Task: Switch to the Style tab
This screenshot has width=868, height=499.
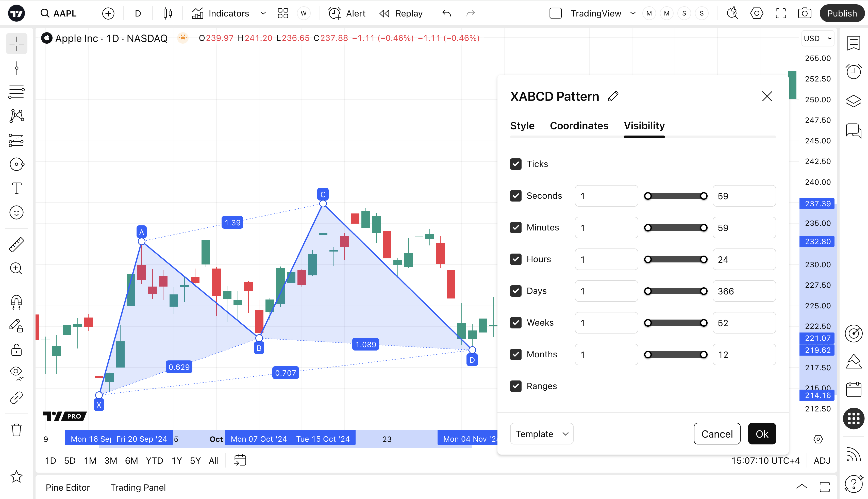Action: coord(522,126)
